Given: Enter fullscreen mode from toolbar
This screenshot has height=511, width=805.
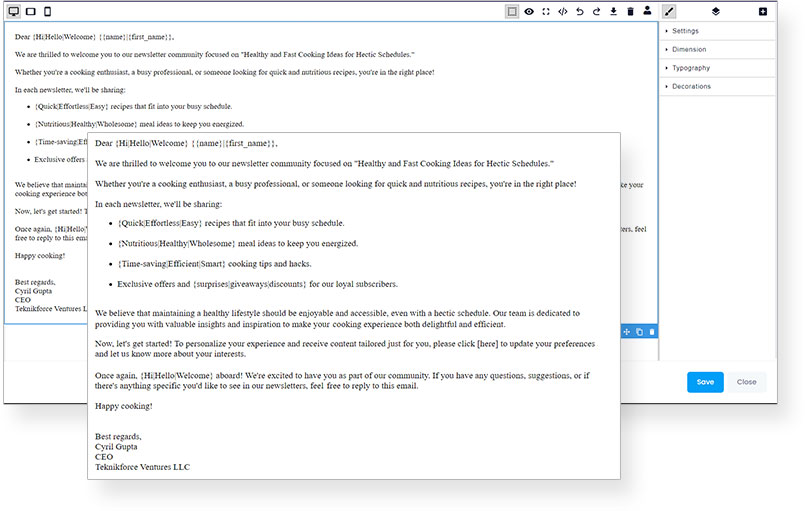Looking at the screenshot, I should point(546,11).
